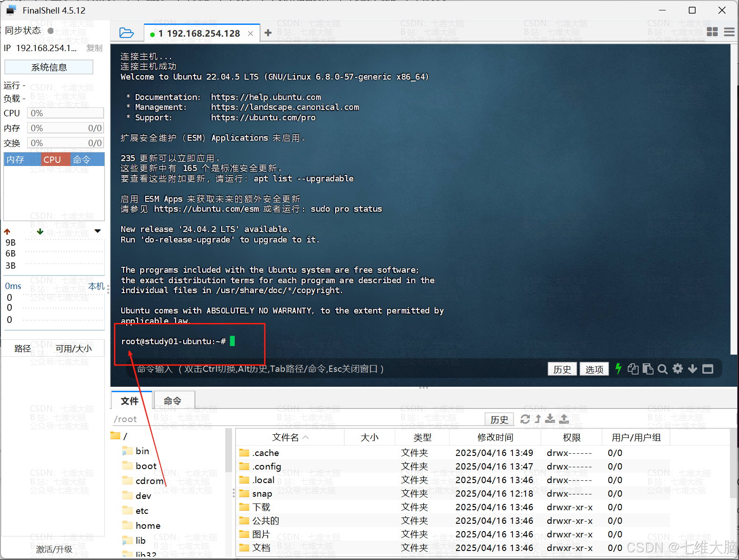This screenshot has width=739, height=560.
Task: Select the home folder in tree
Action: 142,526
